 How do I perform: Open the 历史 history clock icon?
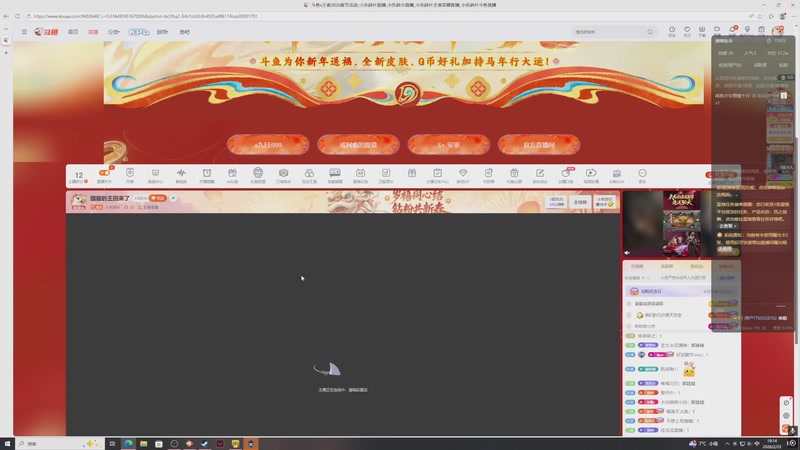click(x=672, y=31)
